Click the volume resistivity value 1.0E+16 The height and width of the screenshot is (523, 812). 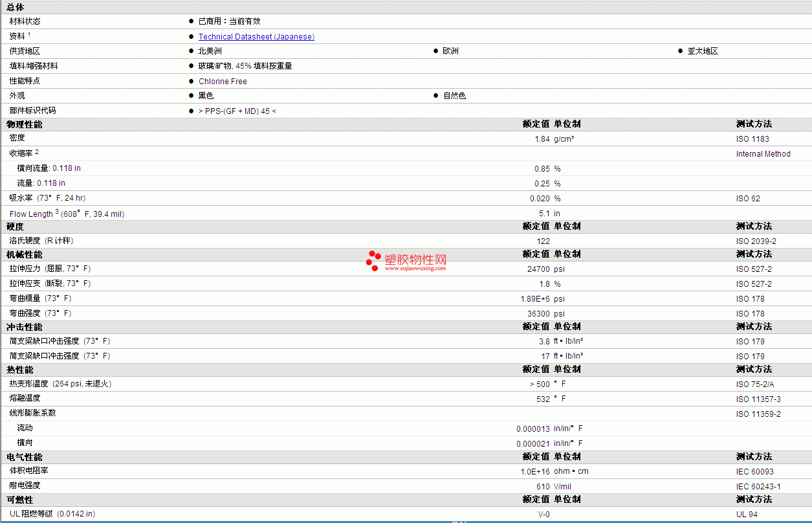click(x=535, y=472)
